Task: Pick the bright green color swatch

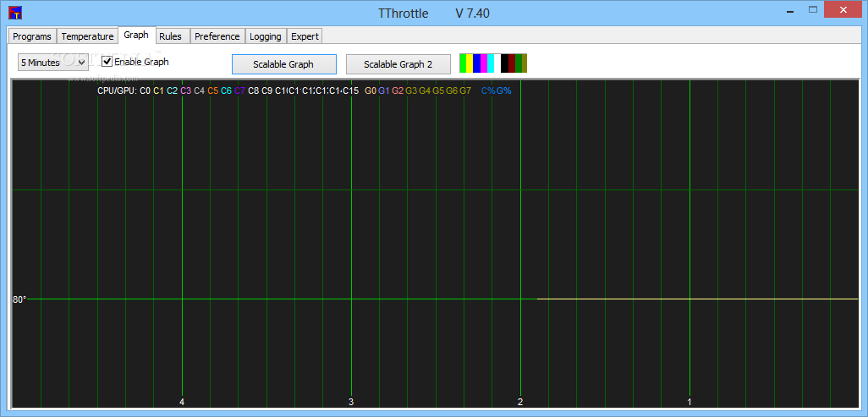Action: [x=463, y=63]
